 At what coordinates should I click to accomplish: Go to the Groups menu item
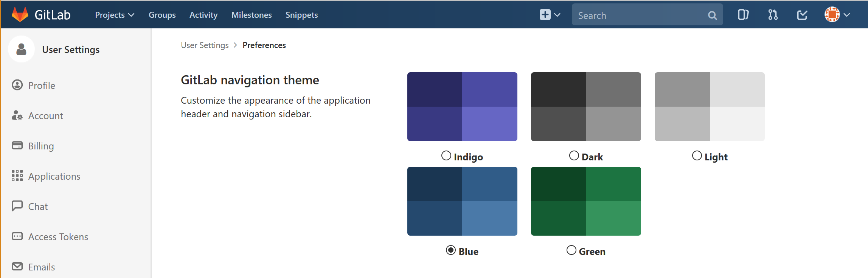[x=162, y=15]
